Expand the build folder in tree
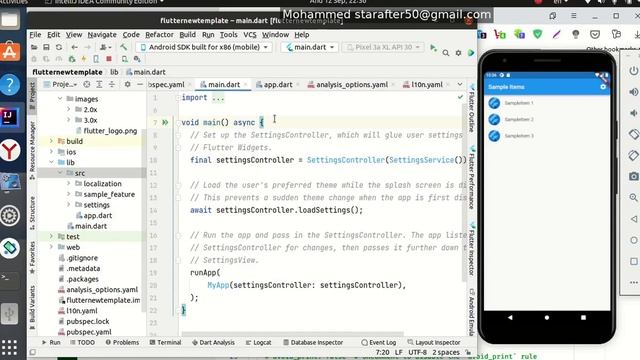 tap(51, 141)
